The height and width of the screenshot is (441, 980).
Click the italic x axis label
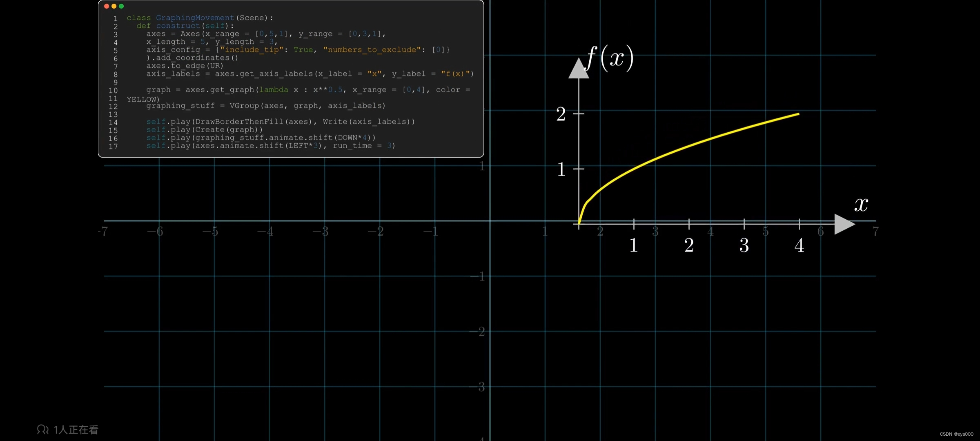coord(861,204)
